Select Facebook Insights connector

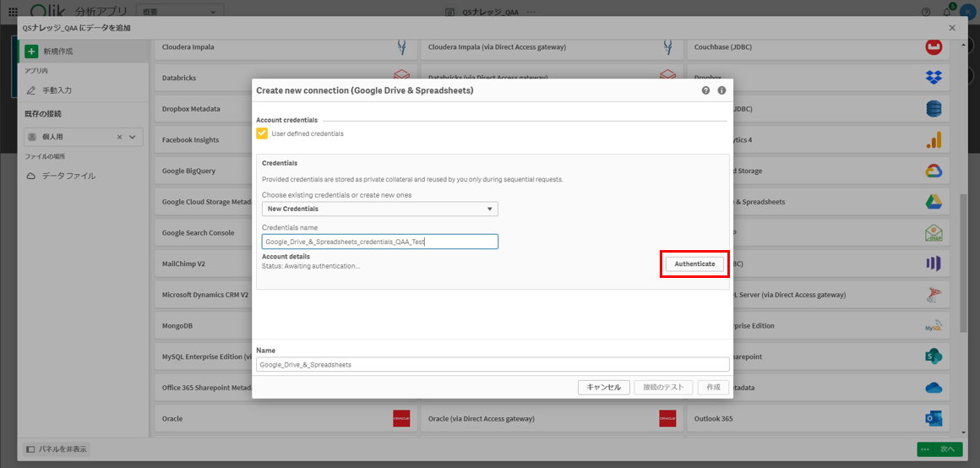pos(203,140)
